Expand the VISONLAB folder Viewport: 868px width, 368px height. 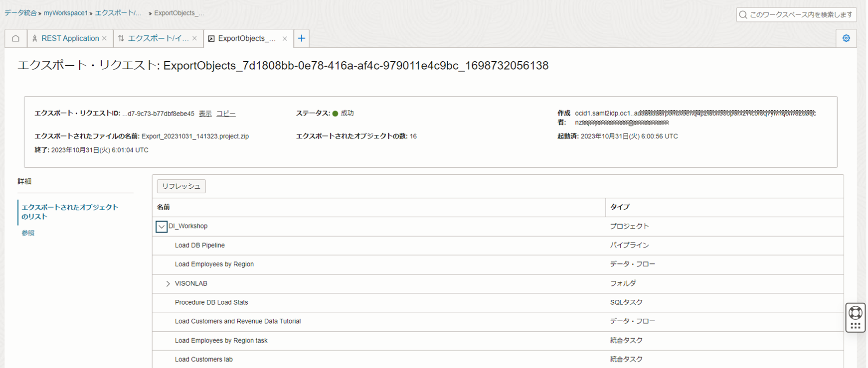click(x=168, y=284)
